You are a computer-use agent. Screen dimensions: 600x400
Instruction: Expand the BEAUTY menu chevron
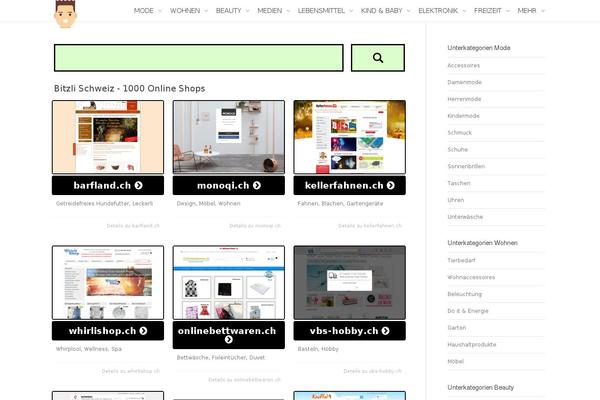(248, 11)
